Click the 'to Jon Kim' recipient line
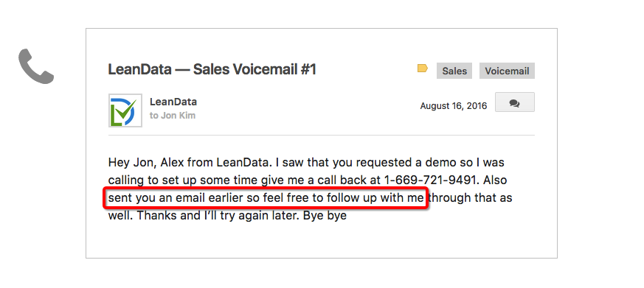644x288 pixels. [173, 116]
